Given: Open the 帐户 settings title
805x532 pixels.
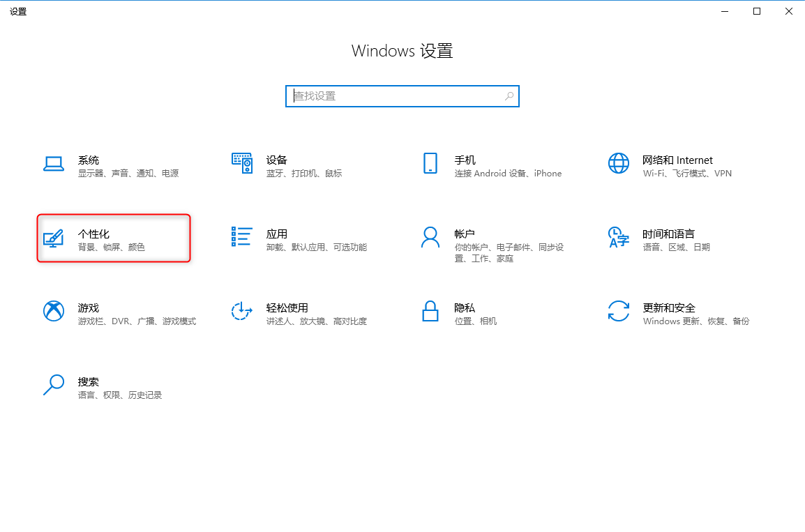Looking at the screenshot, I should [x=464, y=234].
